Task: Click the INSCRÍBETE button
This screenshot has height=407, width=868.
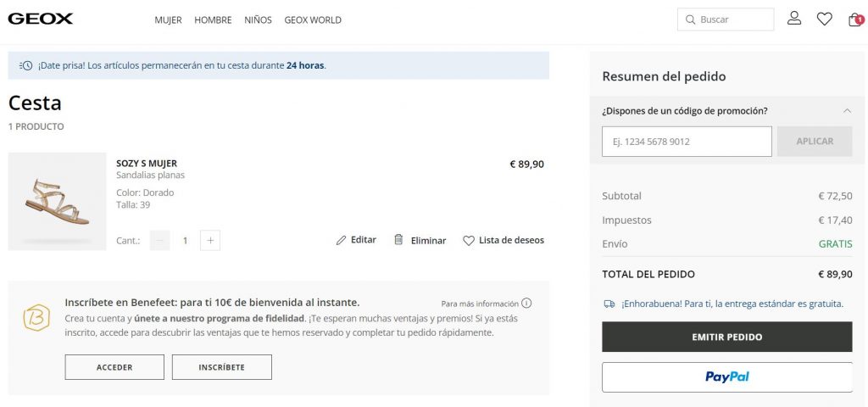Action: point(221,367)
